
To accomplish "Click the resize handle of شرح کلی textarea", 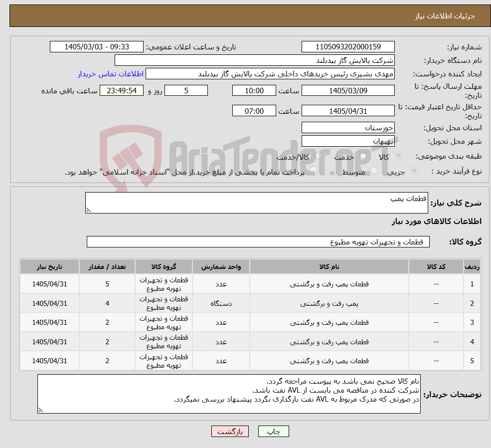I will (88, 210).
